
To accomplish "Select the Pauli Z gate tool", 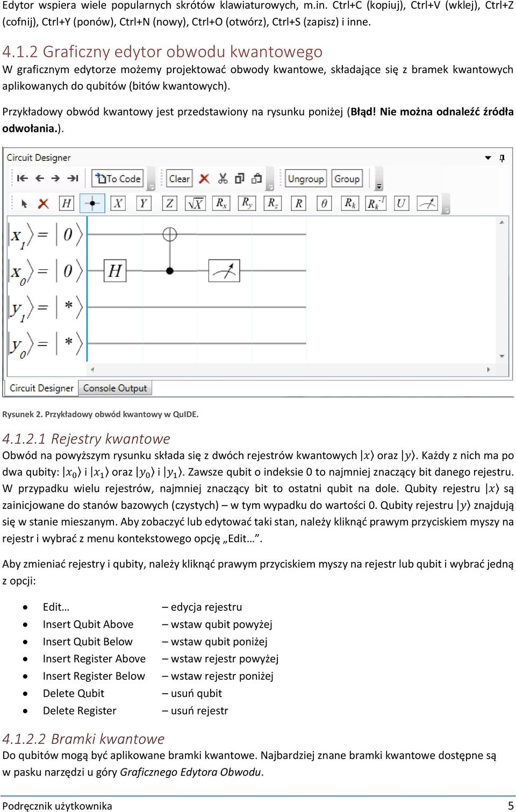I will pyautogui.click(x=169, y=204).
